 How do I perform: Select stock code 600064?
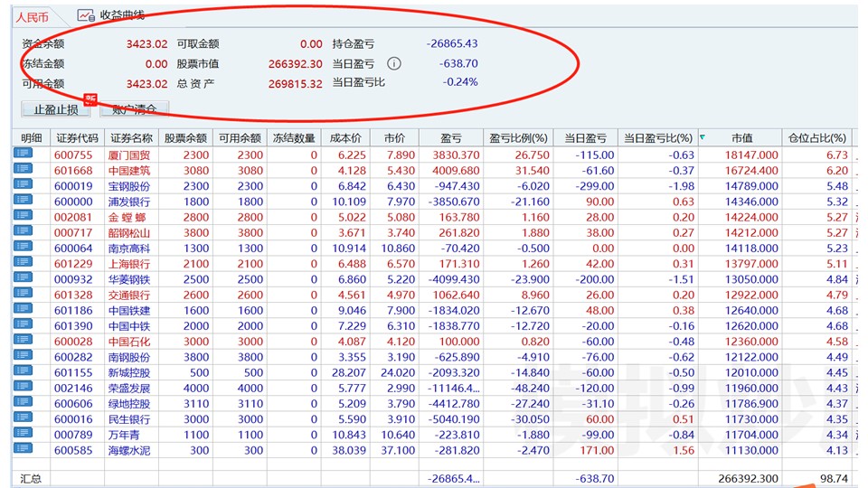(73, 249)
